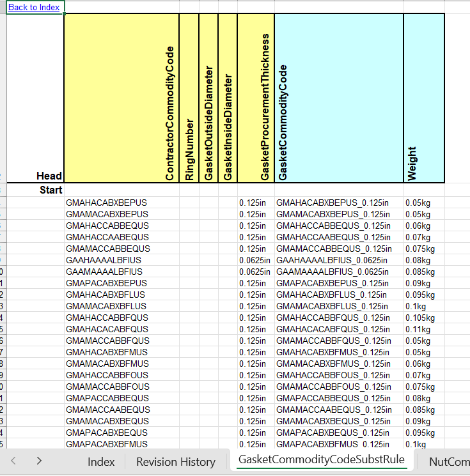Select weight 0.08kg in GAAHAAAALBFIUS row
Screen dimensions: 470x476
point(424,261)
